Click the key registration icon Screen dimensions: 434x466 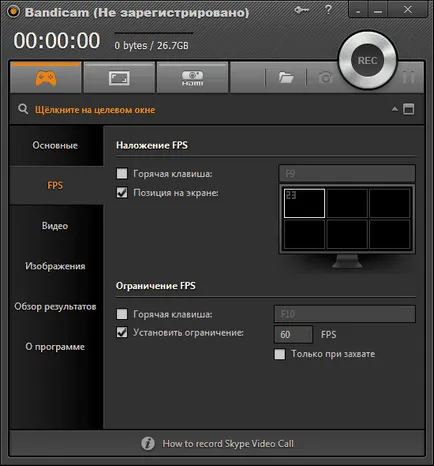[302, 10]
